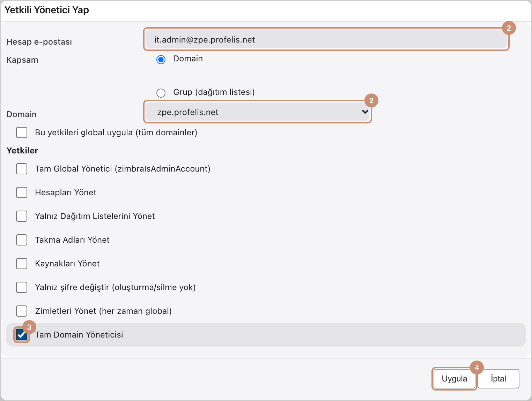
Task: Open the zpe.profelis.net domain dropdown
Action: 258,112
